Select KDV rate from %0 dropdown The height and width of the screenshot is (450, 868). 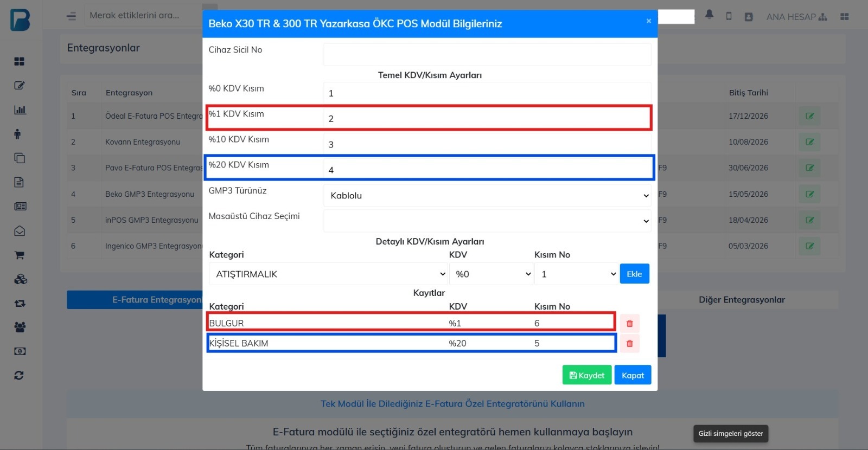(x=491, y=274)
